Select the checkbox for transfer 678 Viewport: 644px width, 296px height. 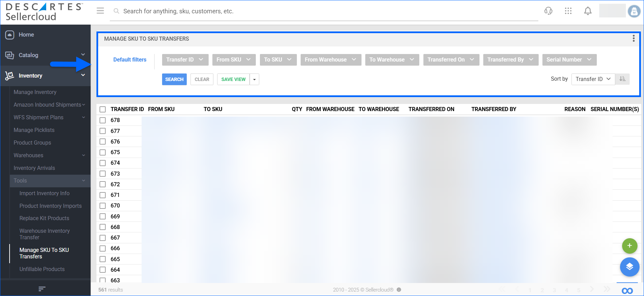click(103, 120)
